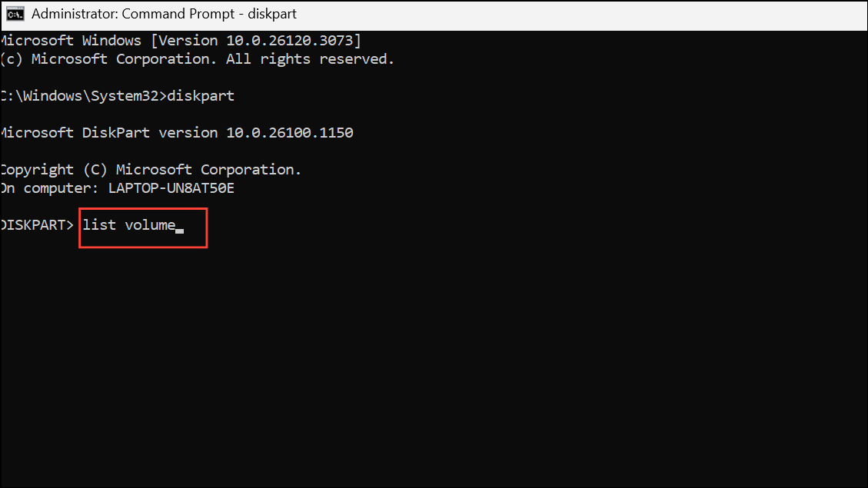Click the DISKPART> prompt text
This screenshot has width=868, height=488.
37,225
